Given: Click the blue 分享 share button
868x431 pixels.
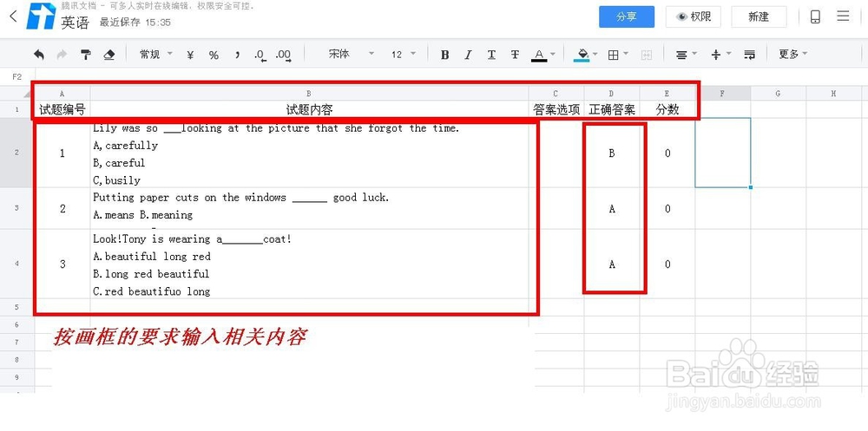Looking at the screenshot, I should (x=627, y=17).
